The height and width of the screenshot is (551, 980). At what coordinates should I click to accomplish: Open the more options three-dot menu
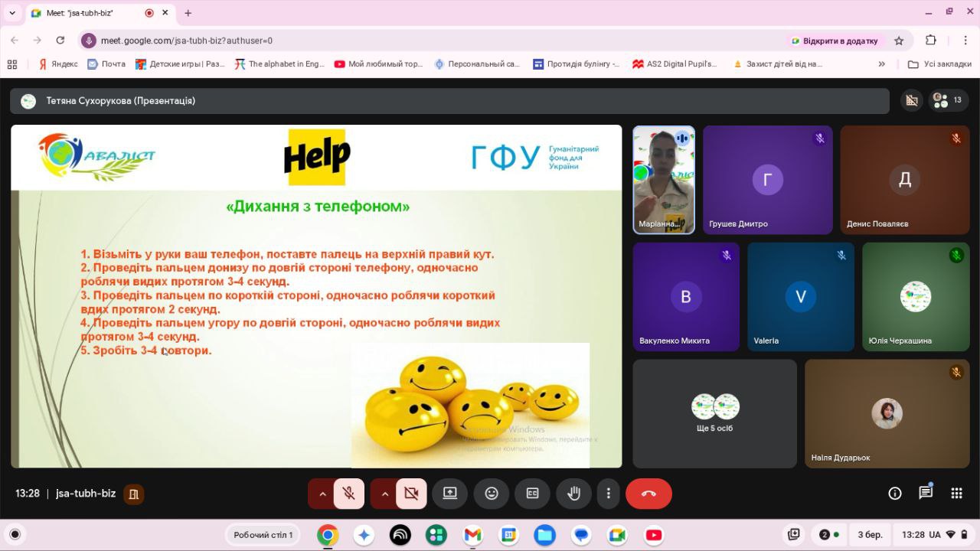[609, 494]
